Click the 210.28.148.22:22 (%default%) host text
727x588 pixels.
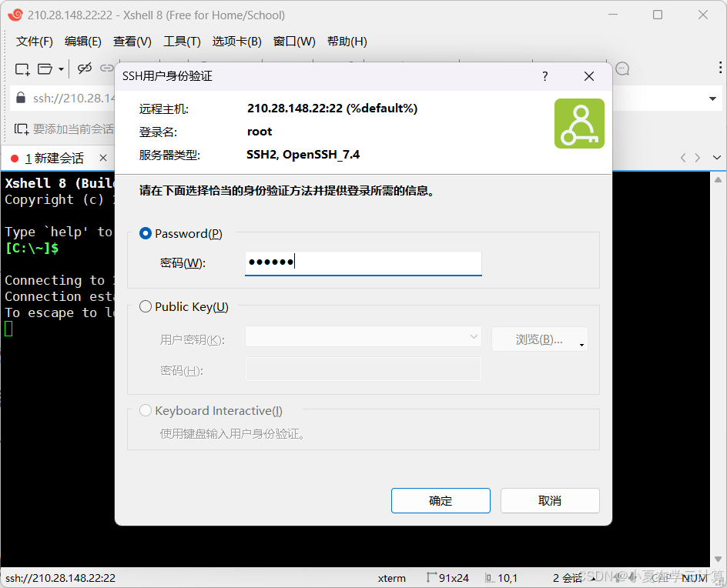coord(332,109)
